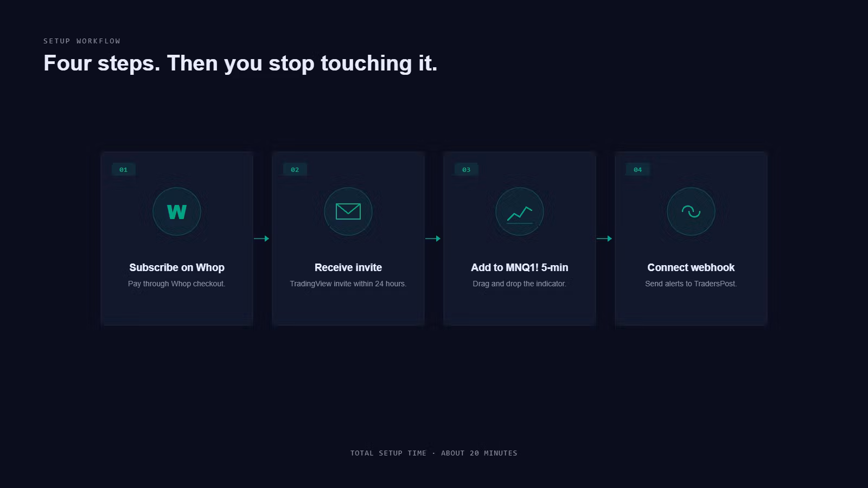This screenshot has height=488, width=868.
Task: Click 'Drag and drop the indicator.' text
Action: pyautogui.click(x=520, y=284)
